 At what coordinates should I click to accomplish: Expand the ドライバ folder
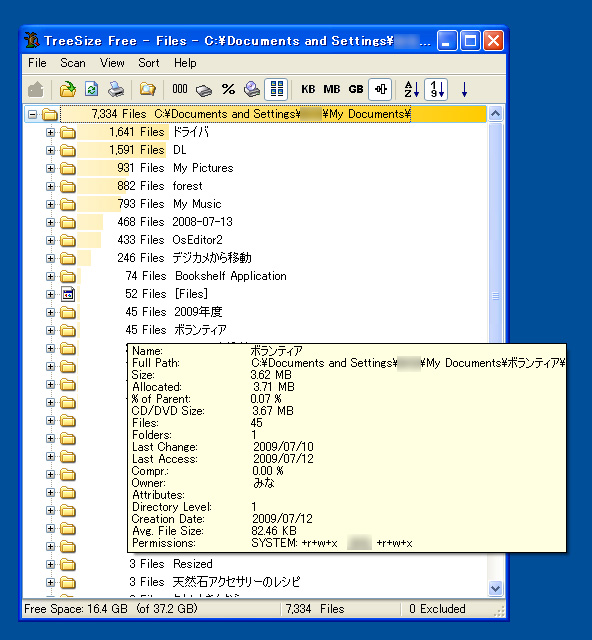click(x=50, y=132)
